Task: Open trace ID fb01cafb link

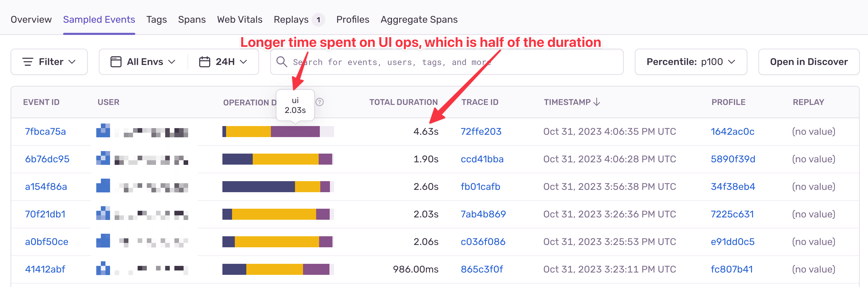Action: tap(480, 187)
